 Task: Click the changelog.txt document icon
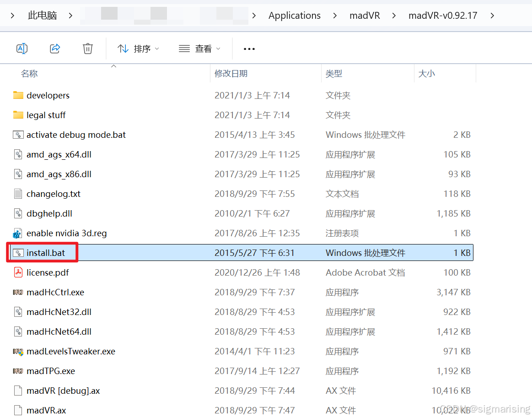18,194
